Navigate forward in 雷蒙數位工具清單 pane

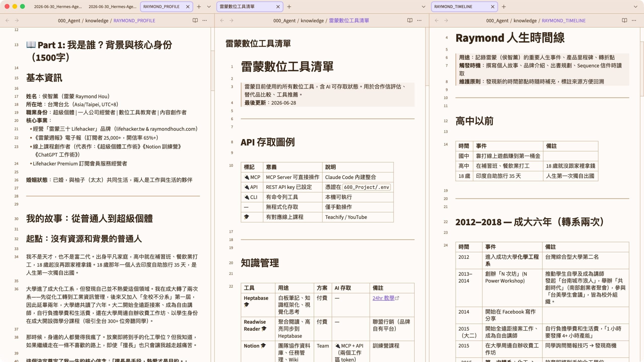(231, 20)
